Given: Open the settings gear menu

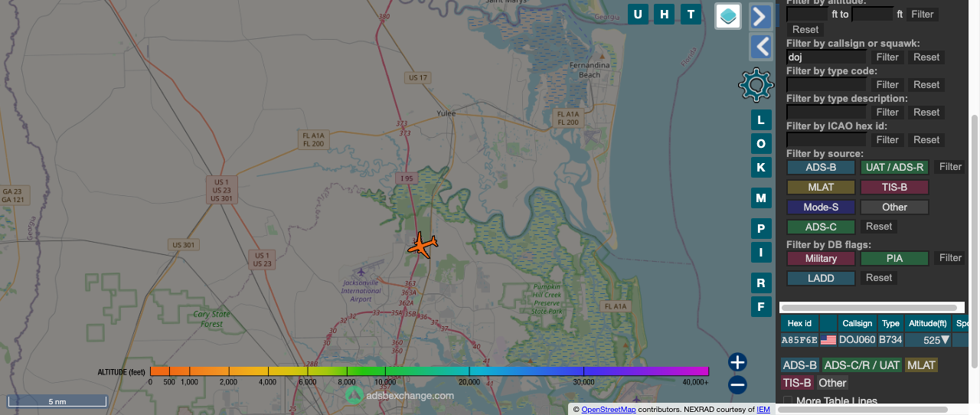Looking at the screenshot, I should [x=756, y=85].
